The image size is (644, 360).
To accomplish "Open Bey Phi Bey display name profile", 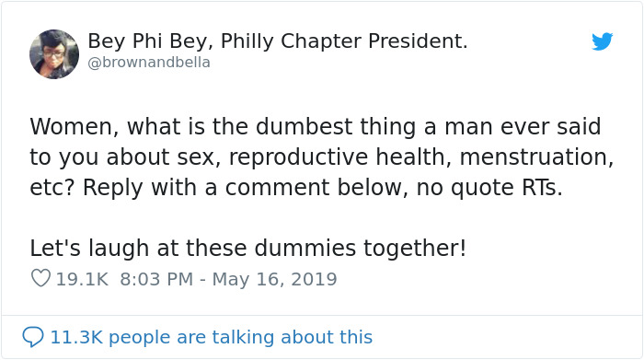I will click(x=278, y=41).
